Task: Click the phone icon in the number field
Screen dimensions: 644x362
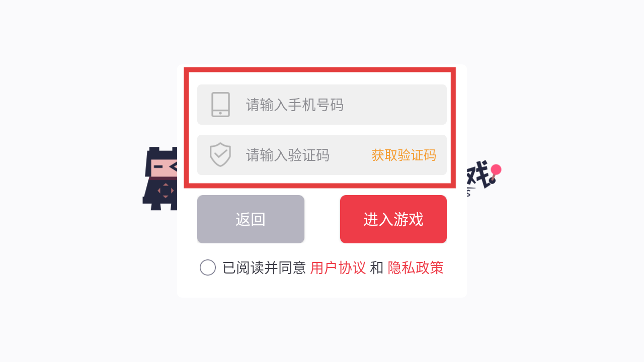Action: point(220,105)
